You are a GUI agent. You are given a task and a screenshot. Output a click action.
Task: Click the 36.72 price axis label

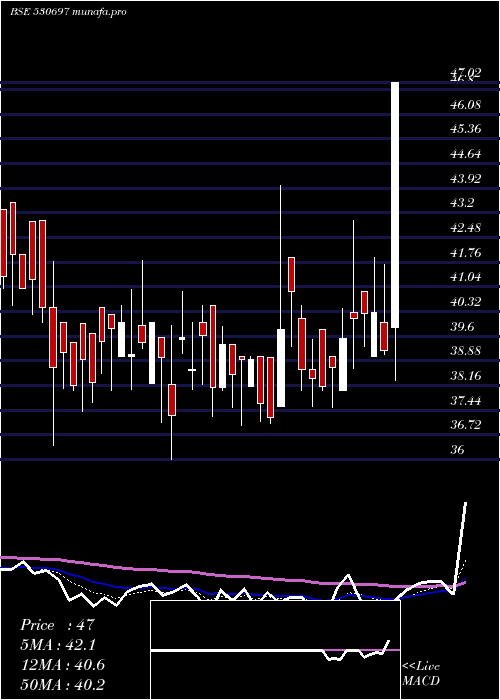[x=465, y=425]
